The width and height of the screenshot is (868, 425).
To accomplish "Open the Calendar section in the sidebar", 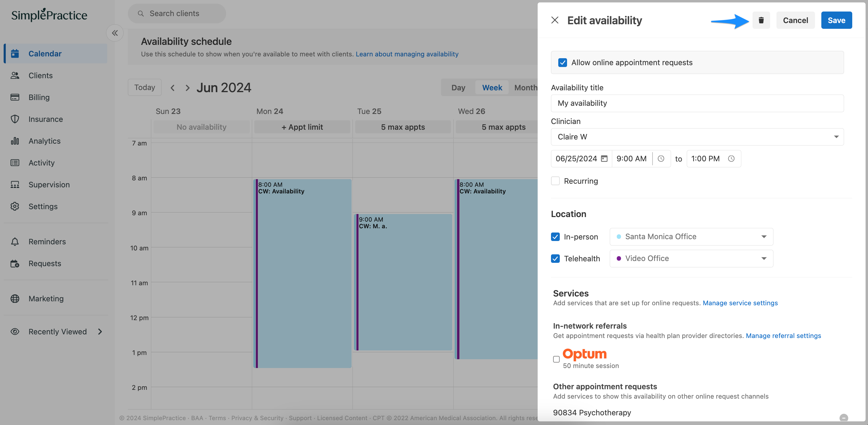I will 45,53.
